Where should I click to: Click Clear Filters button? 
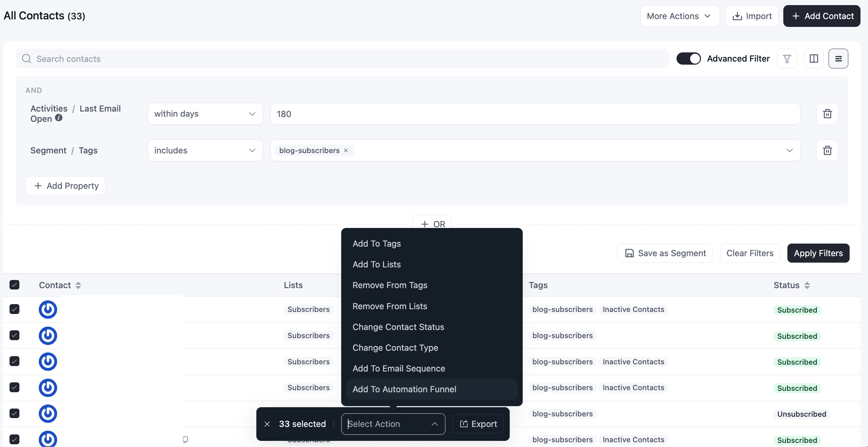750,253
